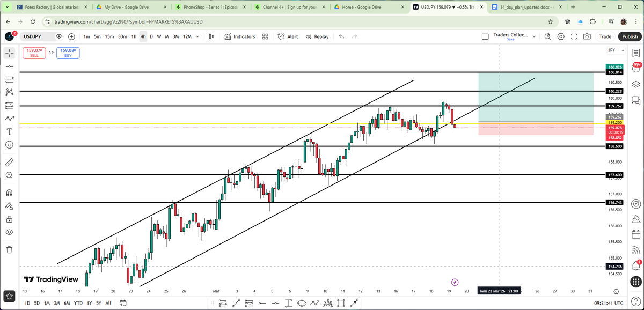Remove drawings using the Trash icon
This screenshot has width=644, height=310.
click(9, 249)
